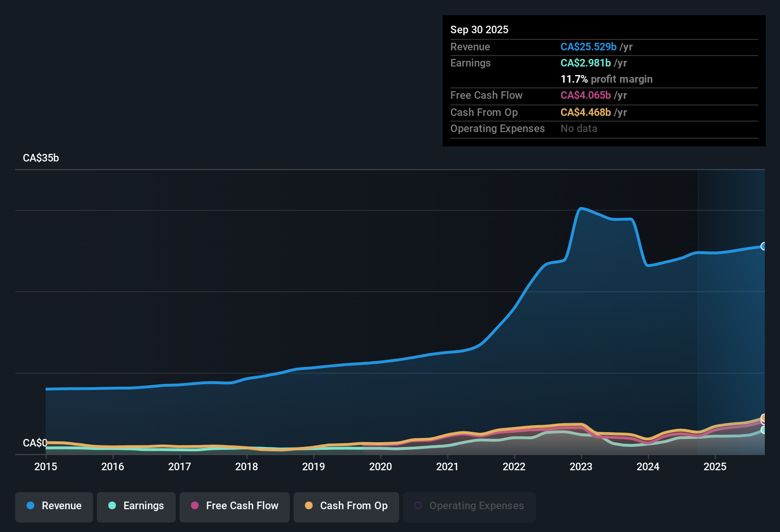Image resolution: width=780 pixels, height=532 pixels.
Task: Click the orange Cash From Op legend dot
Action: [309, 506]
